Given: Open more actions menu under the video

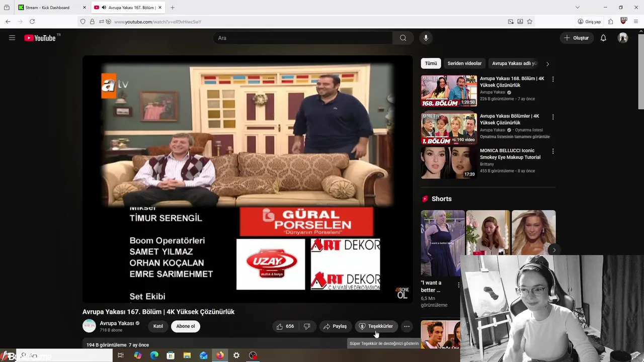Looking at the screenshot, I should tap(407, 326).
